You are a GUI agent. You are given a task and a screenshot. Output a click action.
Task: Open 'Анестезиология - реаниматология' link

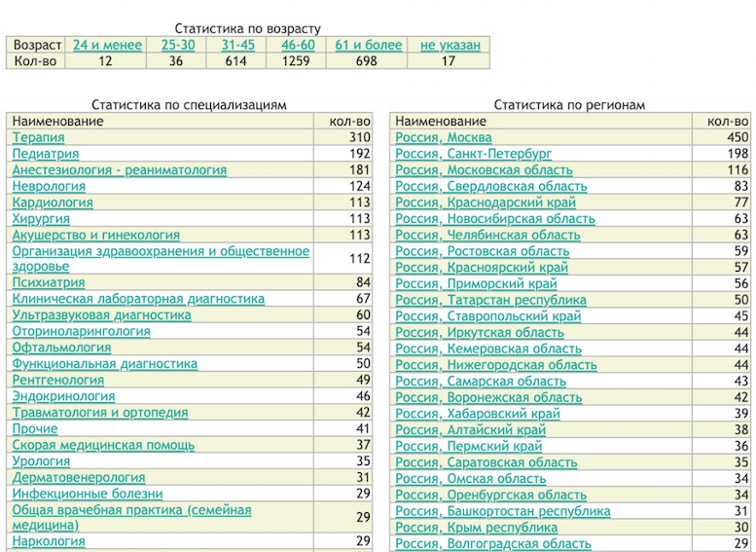[x=119, y=169]
